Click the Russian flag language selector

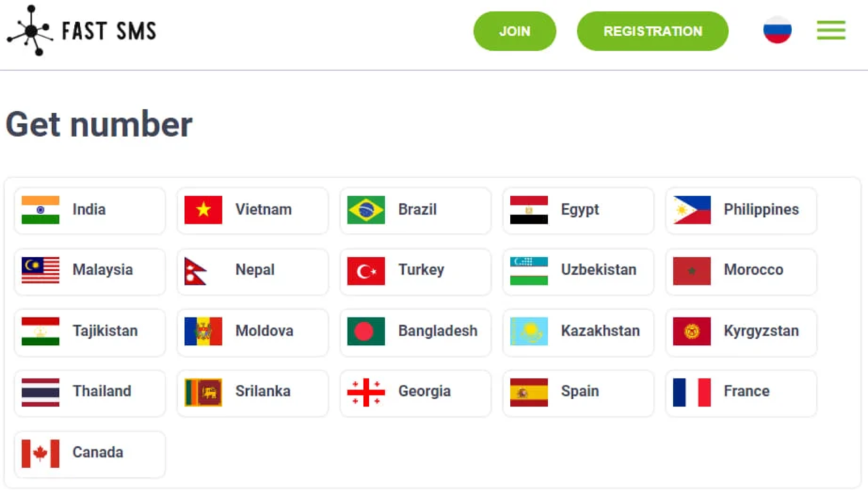777,30
